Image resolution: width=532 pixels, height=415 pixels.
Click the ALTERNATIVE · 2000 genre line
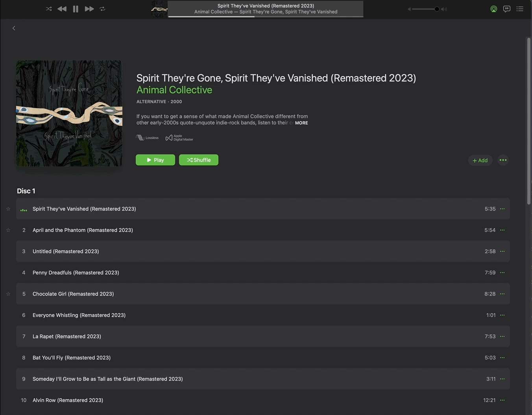pyautogui.click(x=159, y=102)
